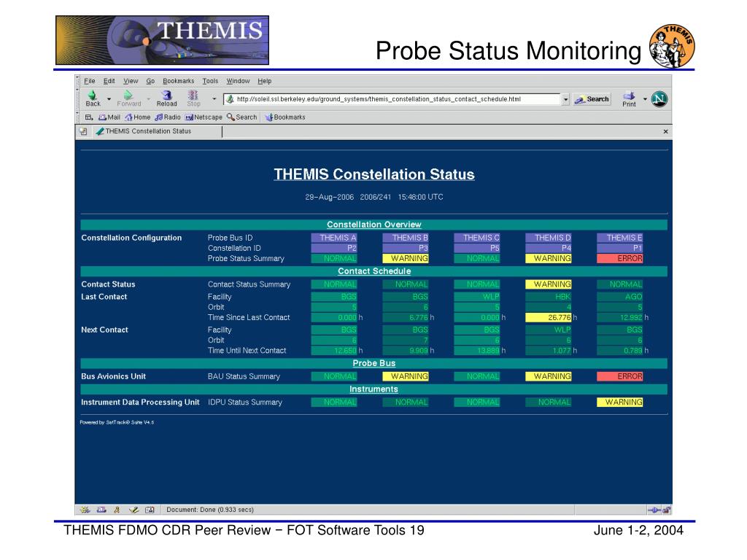Click the Netscape logo throbber icon
The width and height of the screenshot is (747, 560).
click(659, 98)
